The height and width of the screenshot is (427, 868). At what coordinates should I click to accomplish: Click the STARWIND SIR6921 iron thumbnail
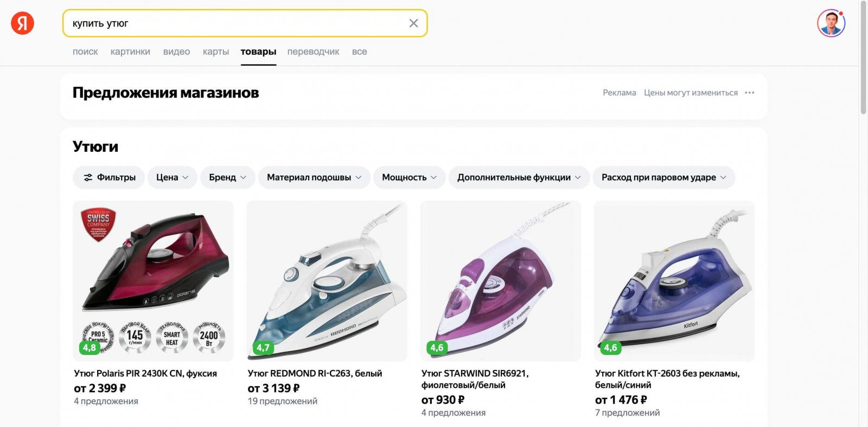(500, 281)
